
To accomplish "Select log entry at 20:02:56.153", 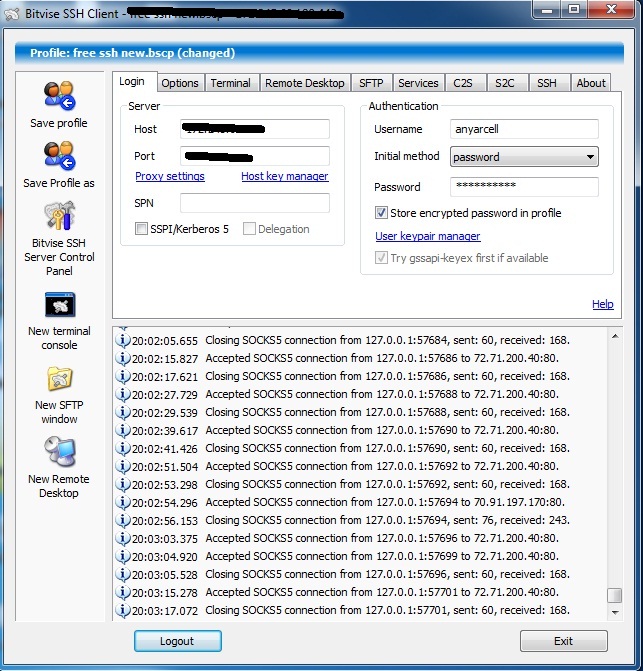I will click(343, 520).
